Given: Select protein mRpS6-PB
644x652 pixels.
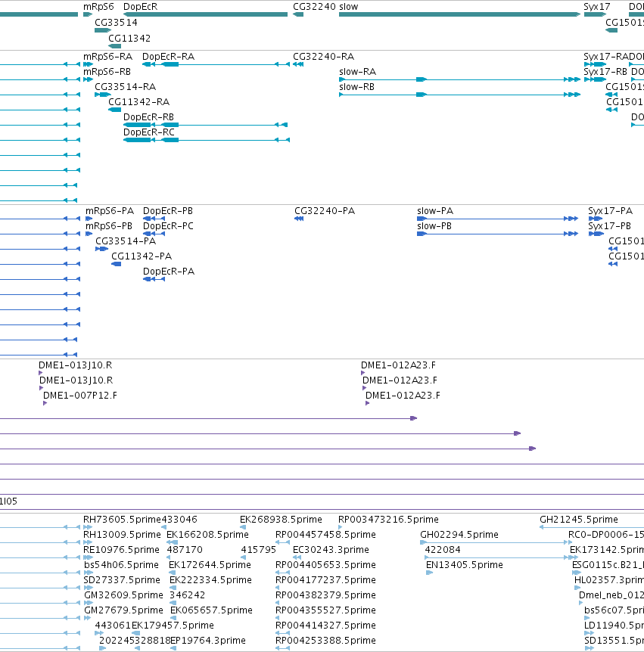Looking at the screenshot, I should pyautogui.click(x=109, y=226).
